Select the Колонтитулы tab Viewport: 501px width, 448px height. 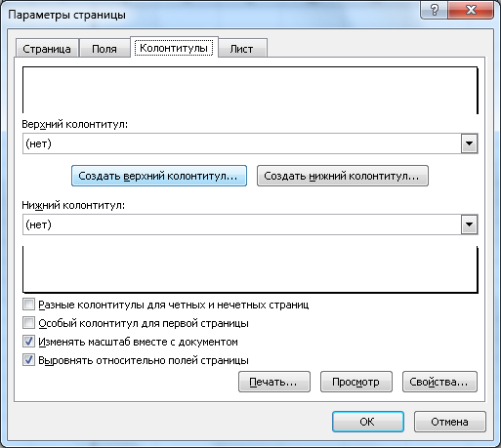[174, 48]
